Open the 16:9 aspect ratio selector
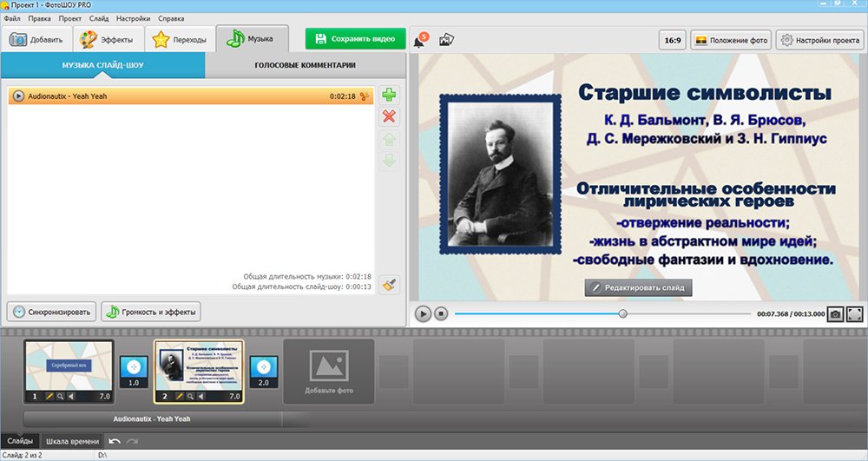 (x=672, y=40)
